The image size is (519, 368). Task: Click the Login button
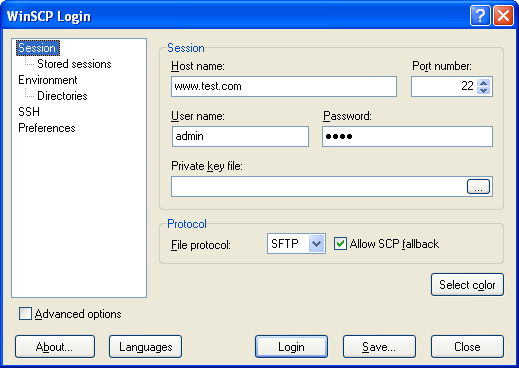pos(291,347)
